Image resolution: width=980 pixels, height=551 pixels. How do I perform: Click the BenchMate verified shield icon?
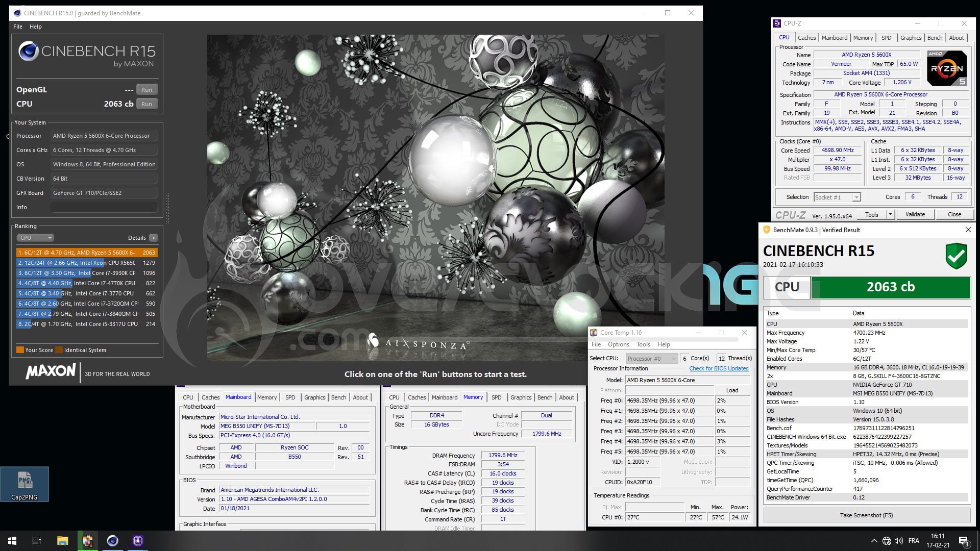[x=956, y=256]
